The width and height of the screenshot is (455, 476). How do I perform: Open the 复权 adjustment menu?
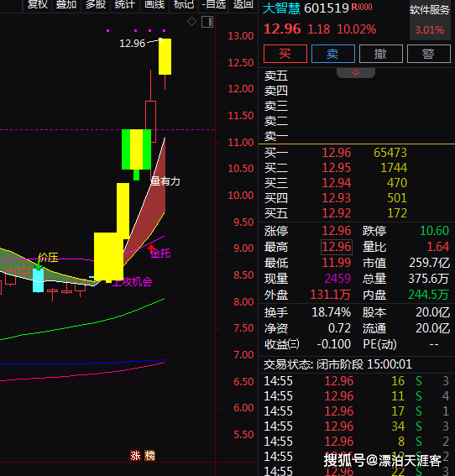coord(38,4)
